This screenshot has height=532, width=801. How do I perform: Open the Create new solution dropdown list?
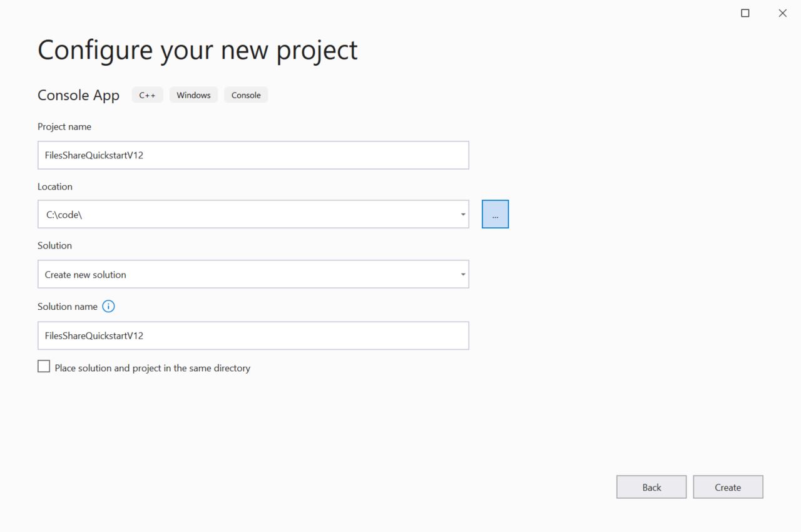(462, 274)
